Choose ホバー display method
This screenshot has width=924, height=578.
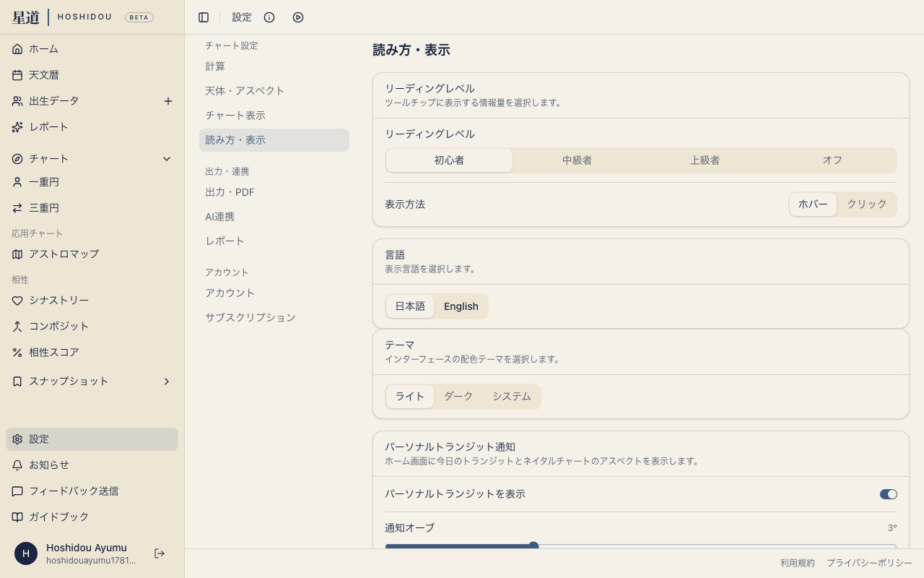pos(813,204)
